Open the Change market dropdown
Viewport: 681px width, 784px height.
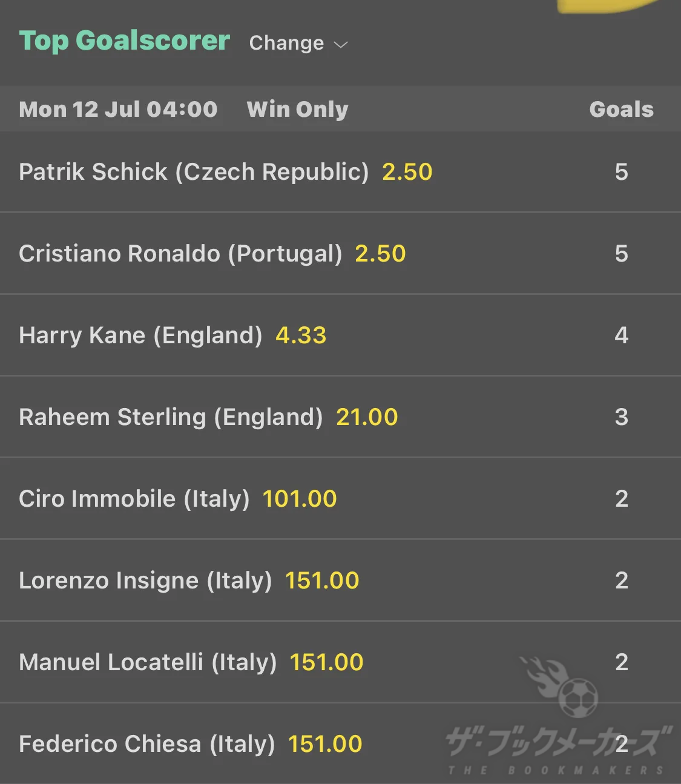click(x=298, y=43)
